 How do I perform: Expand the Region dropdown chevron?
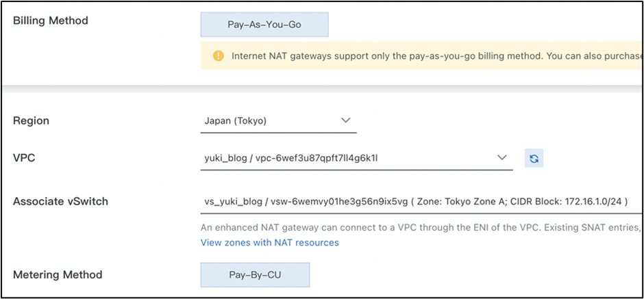(345, 120)
